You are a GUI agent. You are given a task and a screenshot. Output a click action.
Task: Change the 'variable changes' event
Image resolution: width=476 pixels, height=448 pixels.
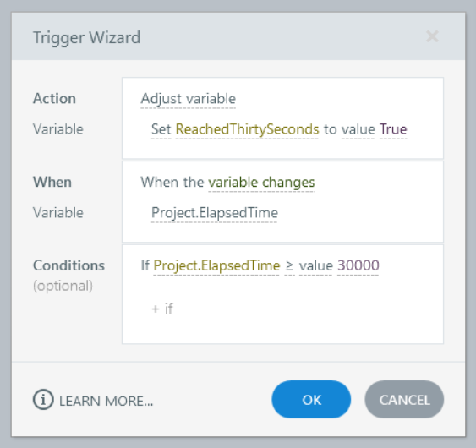point(261,183)
